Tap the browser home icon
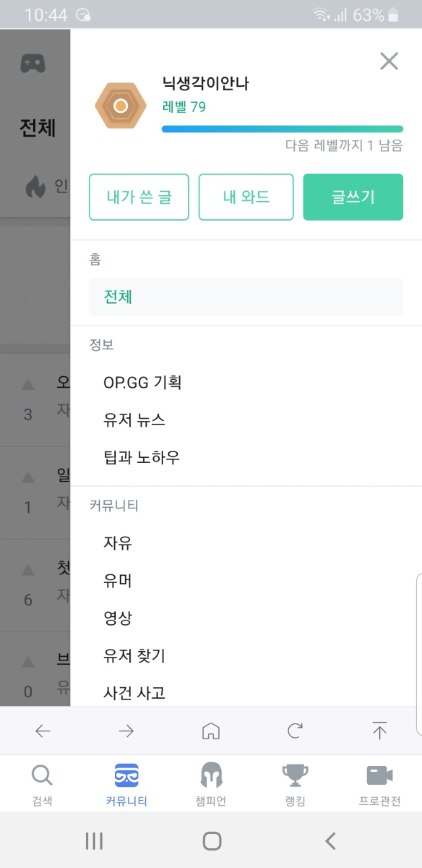 click(211, 731)
